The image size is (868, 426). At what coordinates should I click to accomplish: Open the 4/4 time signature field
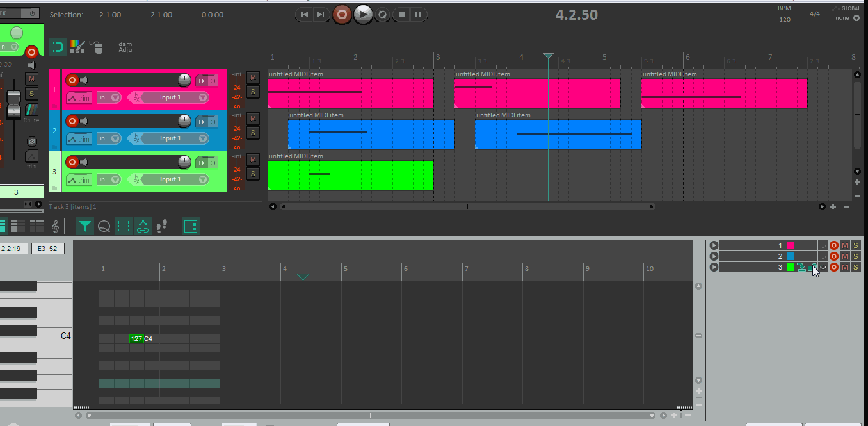815,13
